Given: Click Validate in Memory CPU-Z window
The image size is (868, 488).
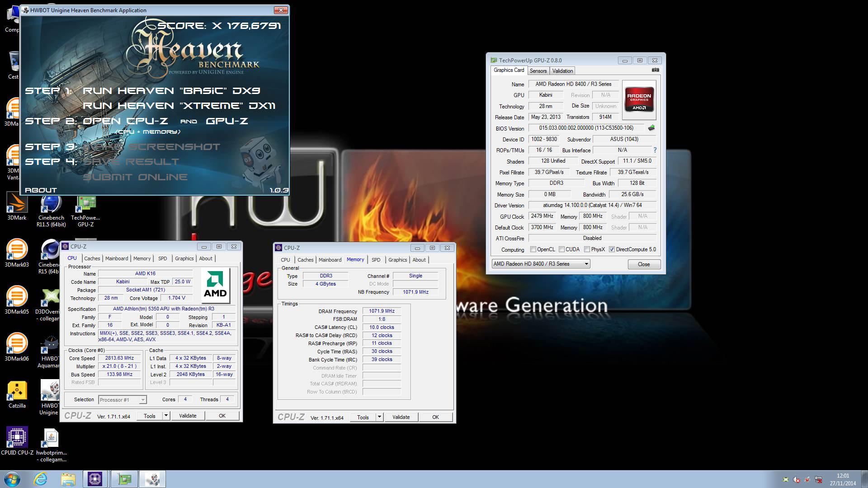Looking at the screenshot, I should [401, 417].
